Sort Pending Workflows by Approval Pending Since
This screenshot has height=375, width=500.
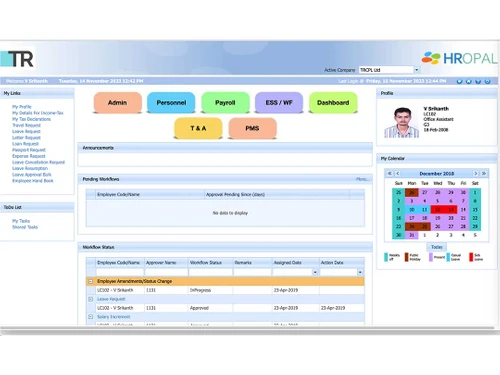(x=277, y=194)
